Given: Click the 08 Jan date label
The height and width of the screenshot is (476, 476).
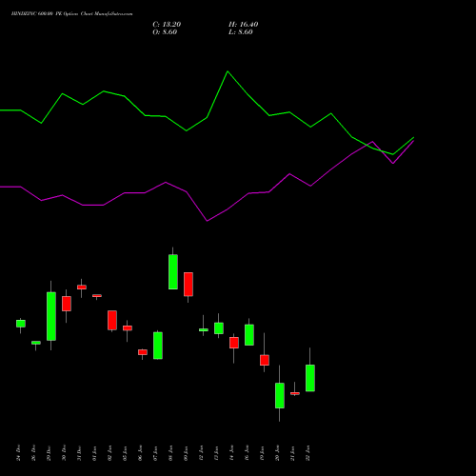Looking at the screenshot, I should click(x=170, y=453).
